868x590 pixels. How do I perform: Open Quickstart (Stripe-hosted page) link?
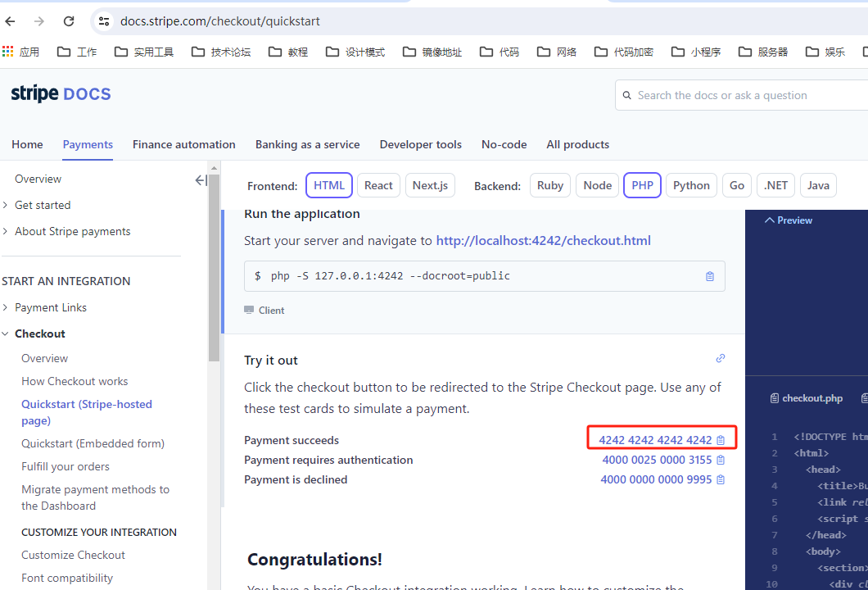[86, 412]
